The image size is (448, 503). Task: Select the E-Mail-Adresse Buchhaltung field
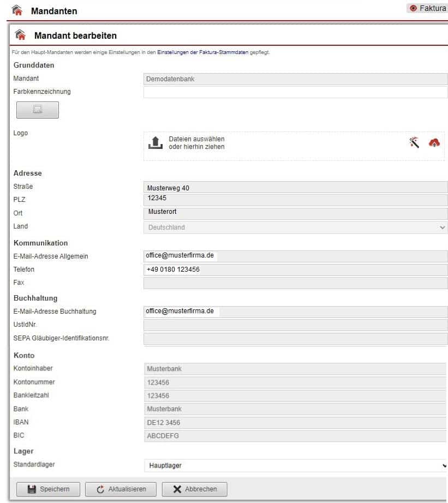tap(295, 312)
